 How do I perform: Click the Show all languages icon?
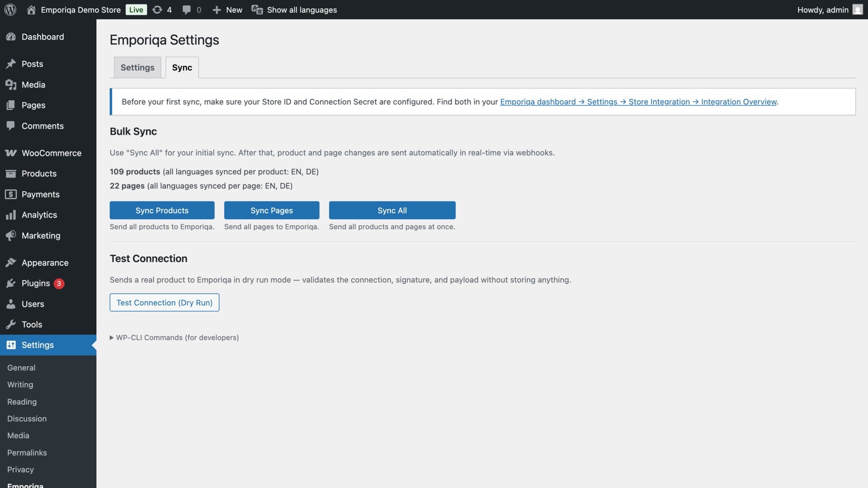point(257,9)
